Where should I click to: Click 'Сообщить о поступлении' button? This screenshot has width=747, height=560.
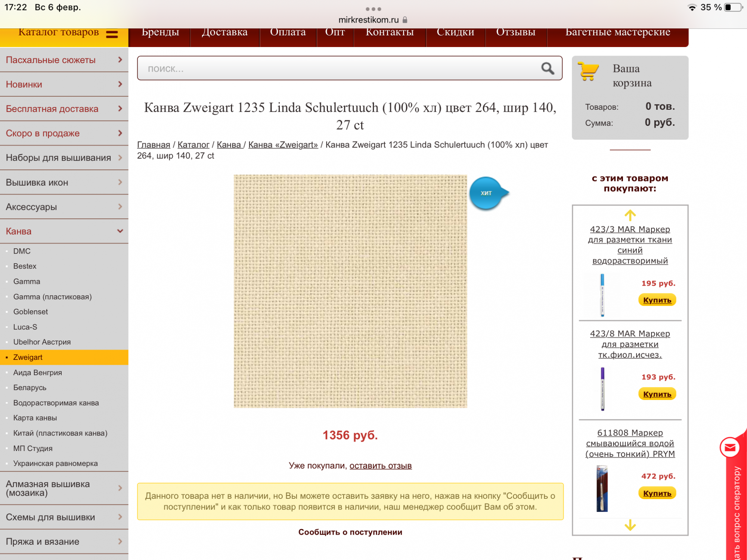pyautogui.click(x=350, y=532)
